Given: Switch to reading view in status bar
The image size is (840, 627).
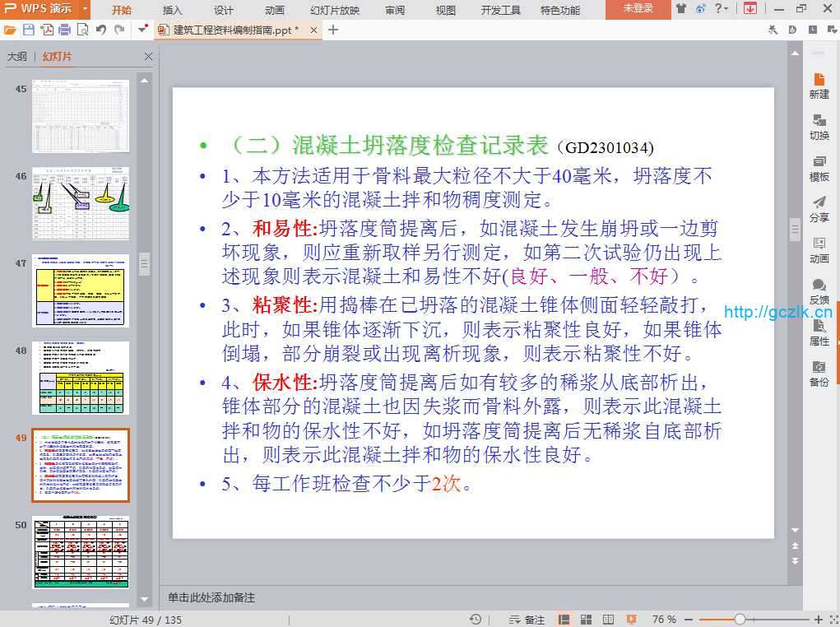Looking at the screenshot, I should click(609, 619).
